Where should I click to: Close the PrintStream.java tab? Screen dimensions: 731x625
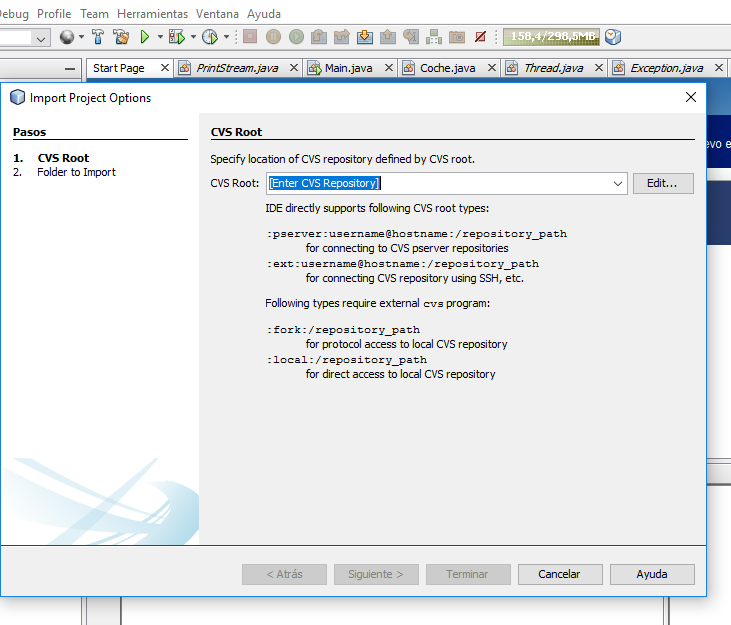[294, 68]
